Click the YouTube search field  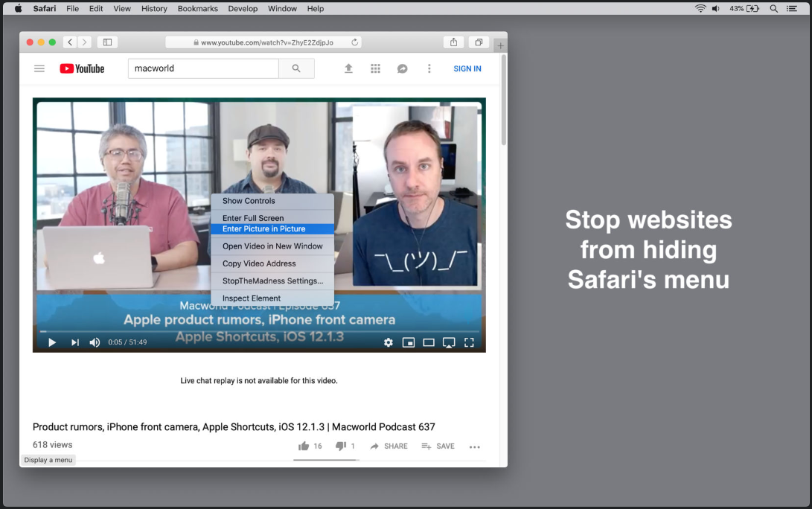(x=203, y=68)
